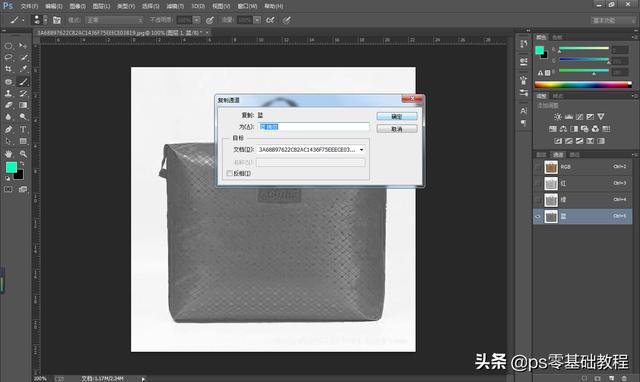Open the 文档(D) dropdown in dialog
Viewport: 640px width, 382px height.
tap(361, 150)
